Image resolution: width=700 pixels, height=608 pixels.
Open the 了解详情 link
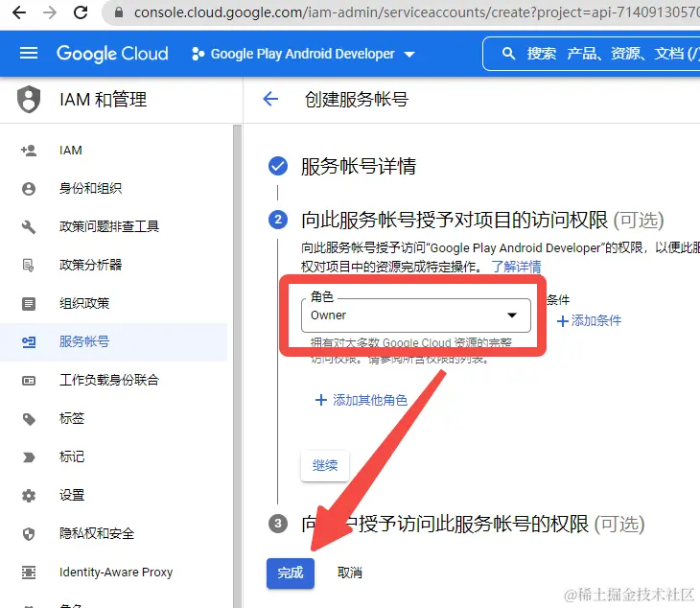pyautogui.click(x=516, y=267)
